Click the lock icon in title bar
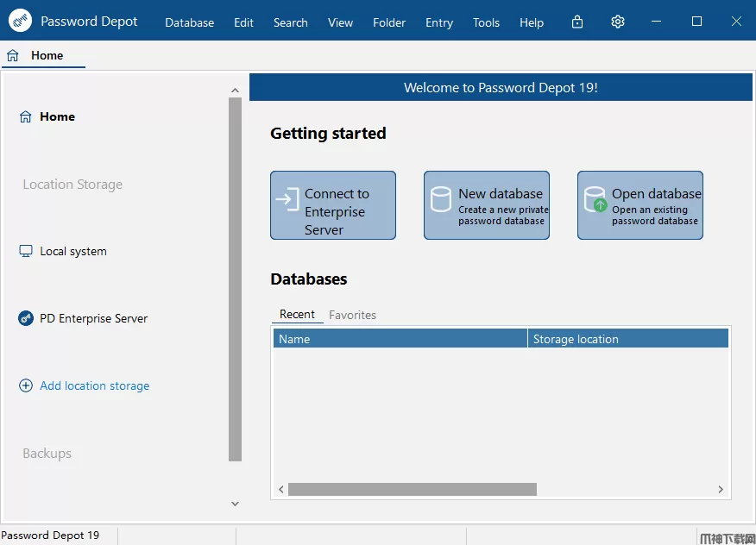The image size is (756, 545). coord(577,22)
